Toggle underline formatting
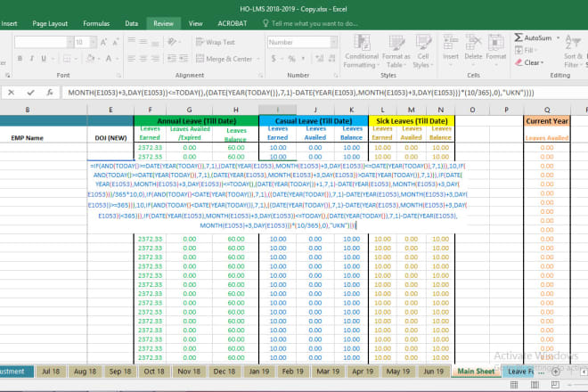Viewport: 588px width, 392px height. [x=44, y=59]
